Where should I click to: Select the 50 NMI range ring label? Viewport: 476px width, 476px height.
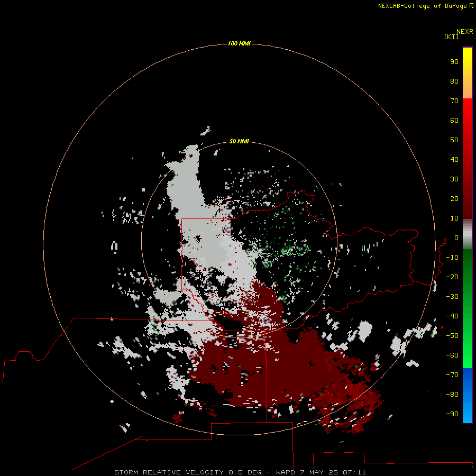tap(239, 141)
